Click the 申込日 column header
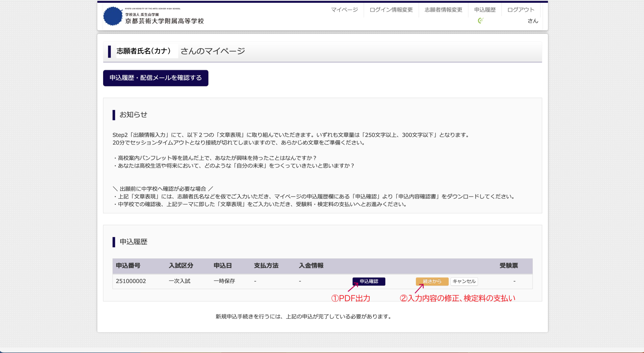 tap(223, 265)
